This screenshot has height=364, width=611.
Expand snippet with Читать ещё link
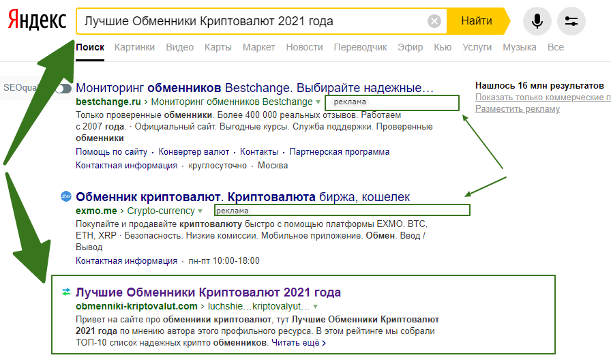[x=298, y=343]
